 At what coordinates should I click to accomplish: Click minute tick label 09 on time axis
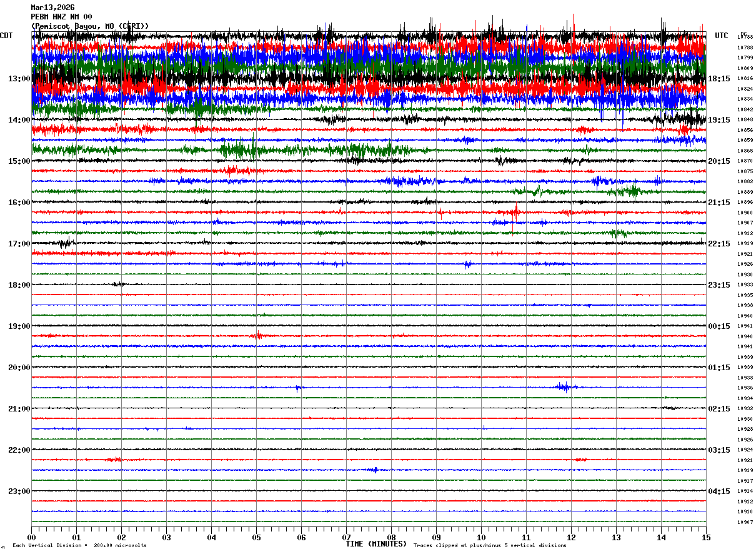(x=436, y=537)
